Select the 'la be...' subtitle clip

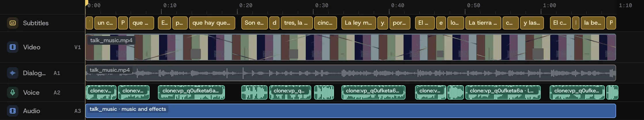593,23
